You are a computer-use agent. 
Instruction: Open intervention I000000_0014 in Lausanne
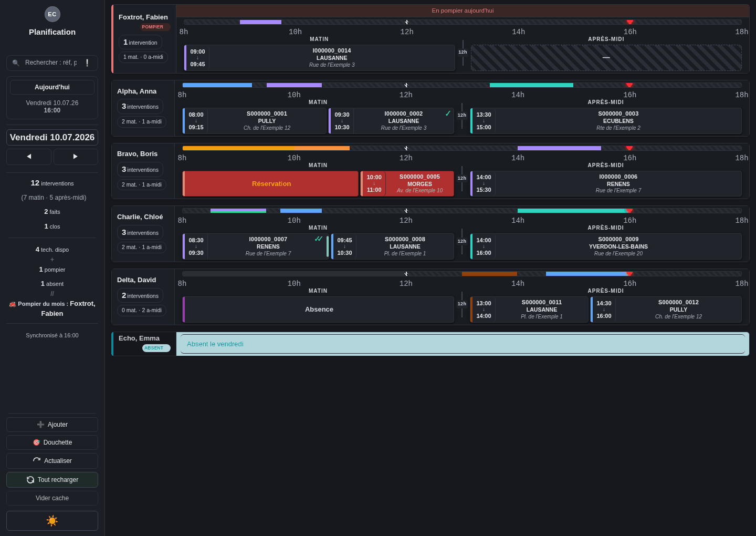click(x=320, y=58)
